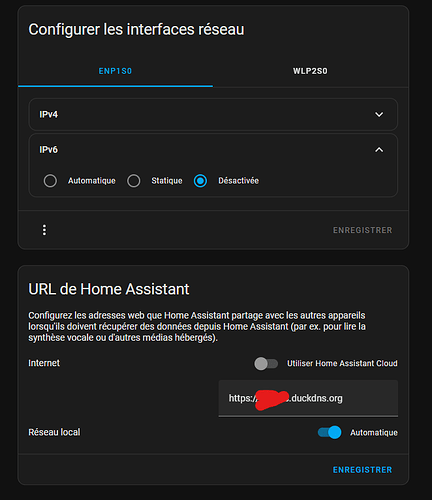The height and width of the screenshot is (500, 432).
Task: Click the greyed ENREGISTRER in network interfaces card
Action: pyautogui.click(x=363, y=230)
